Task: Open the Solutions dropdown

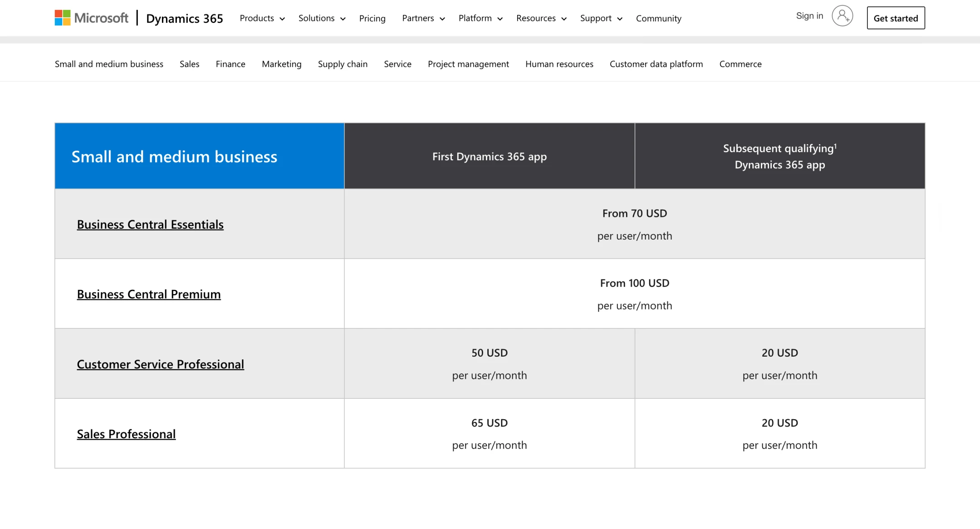Action: (322, 18)
